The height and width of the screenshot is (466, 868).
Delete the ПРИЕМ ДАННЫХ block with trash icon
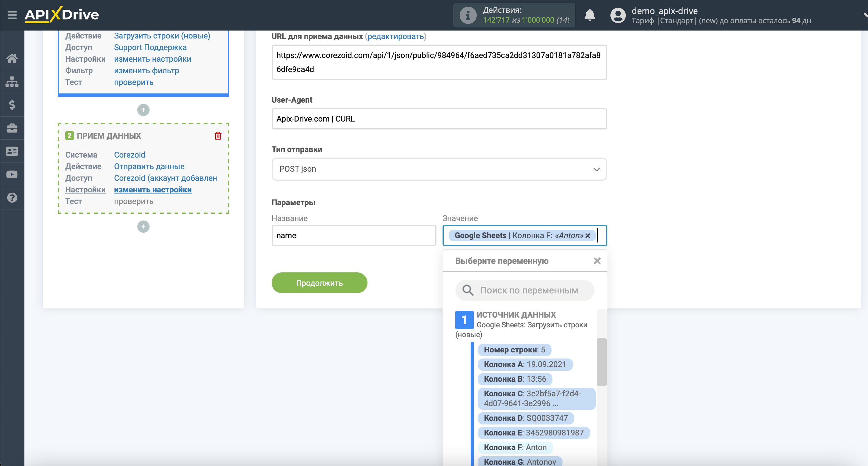pyautogui.click(x=218, y=136)
